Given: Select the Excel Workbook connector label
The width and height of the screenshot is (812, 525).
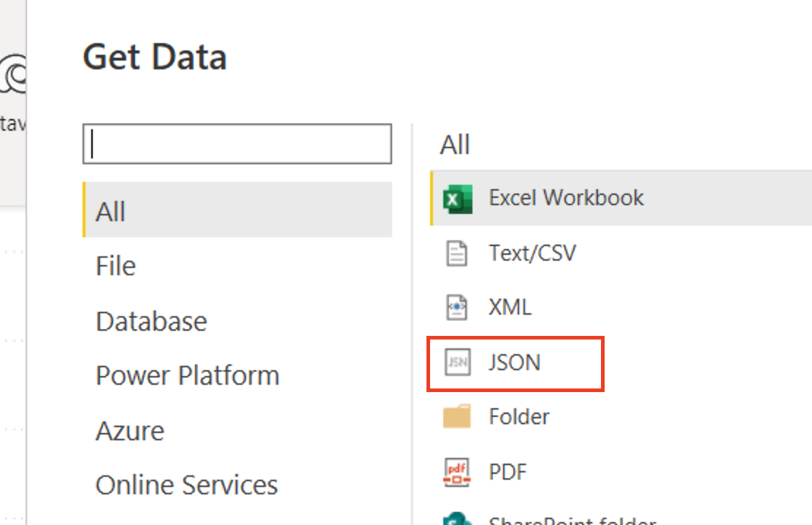Looking at the screenshot, I should click(x=566, y=198).
